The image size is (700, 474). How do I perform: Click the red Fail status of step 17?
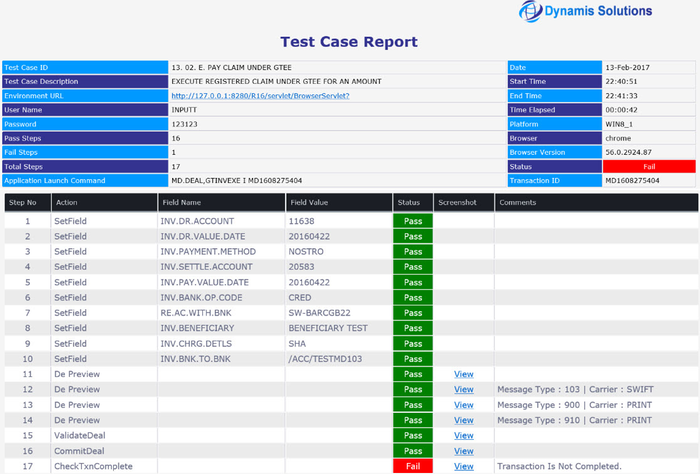tap(412, 466)
